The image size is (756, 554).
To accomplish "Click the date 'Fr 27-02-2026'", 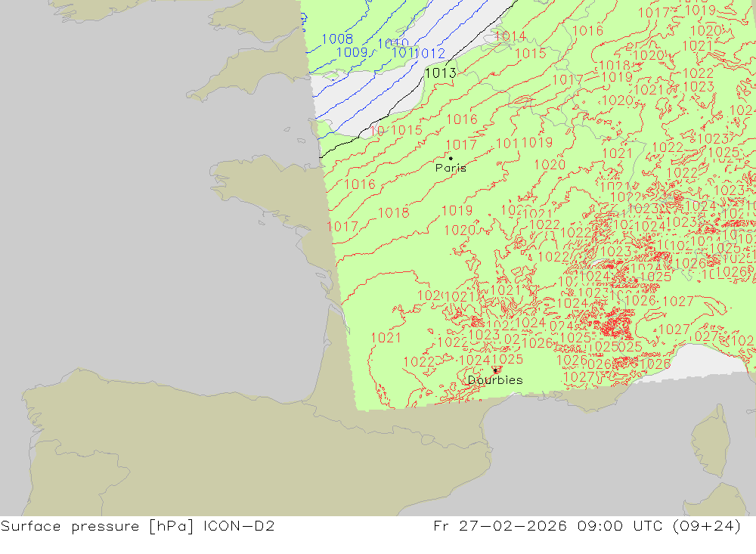I will click(500, 525).
